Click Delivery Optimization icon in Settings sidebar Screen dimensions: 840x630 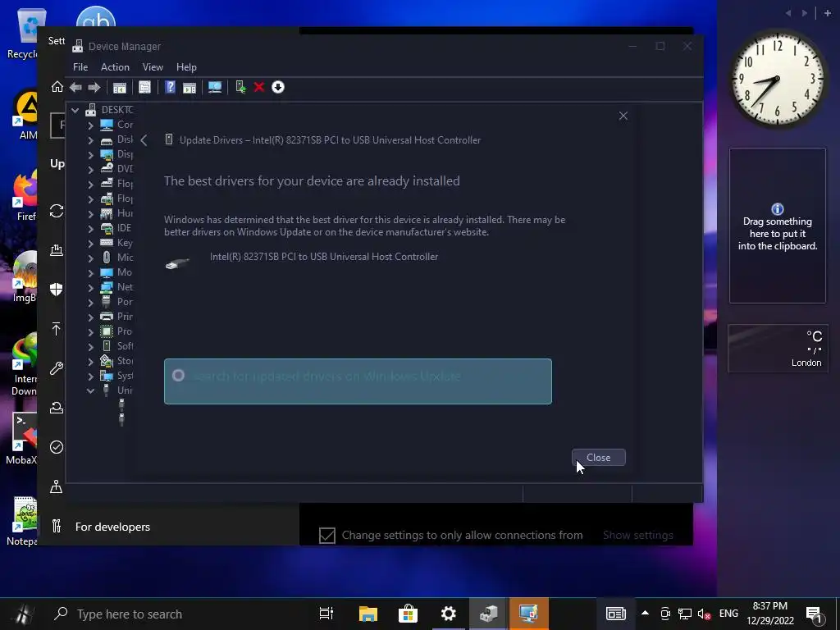57,249
